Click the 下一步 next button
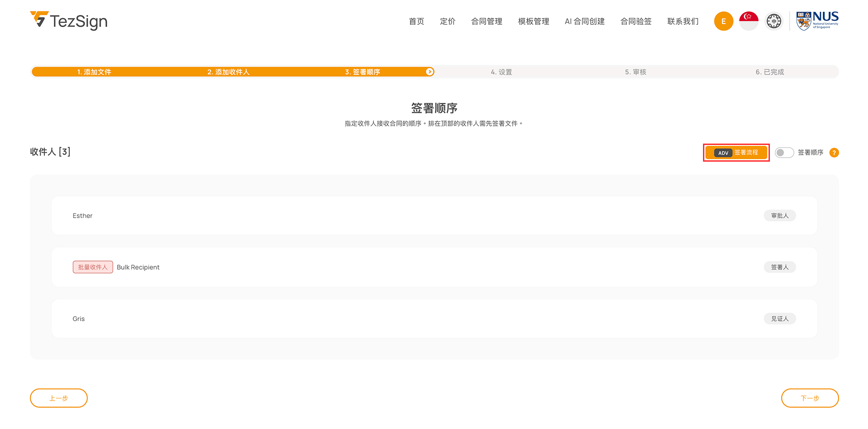 tap(810, 398)
